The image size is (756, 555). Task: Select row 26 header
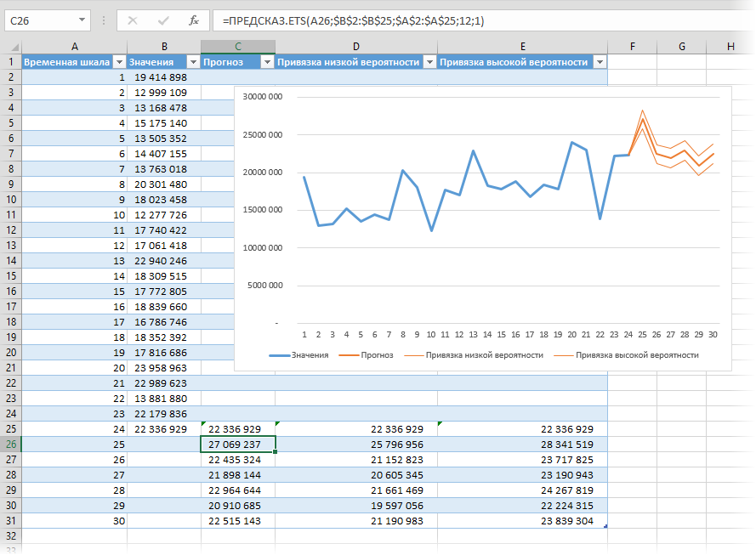11,445
